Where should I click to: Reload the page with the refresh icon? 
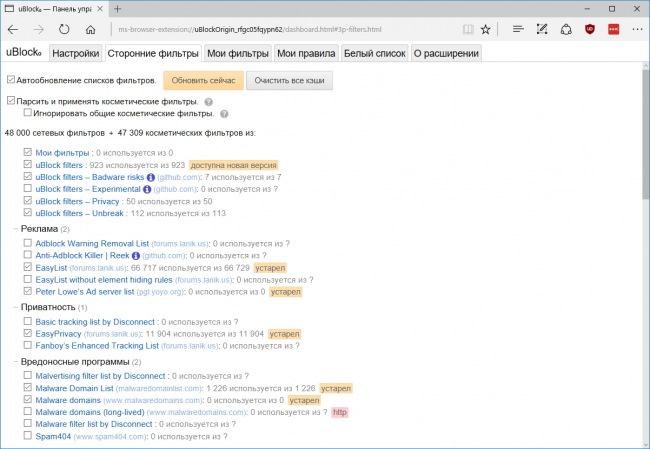point(64,29)
